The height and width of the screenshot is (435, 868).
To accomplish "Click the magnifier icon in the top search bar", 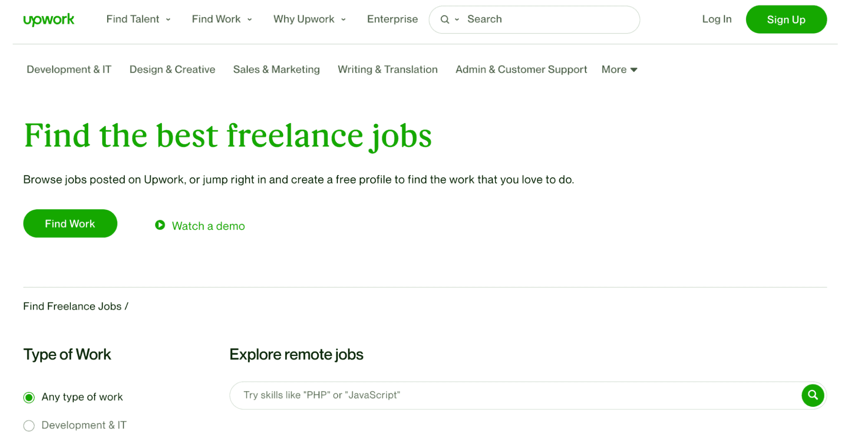I will pos(445,19).
